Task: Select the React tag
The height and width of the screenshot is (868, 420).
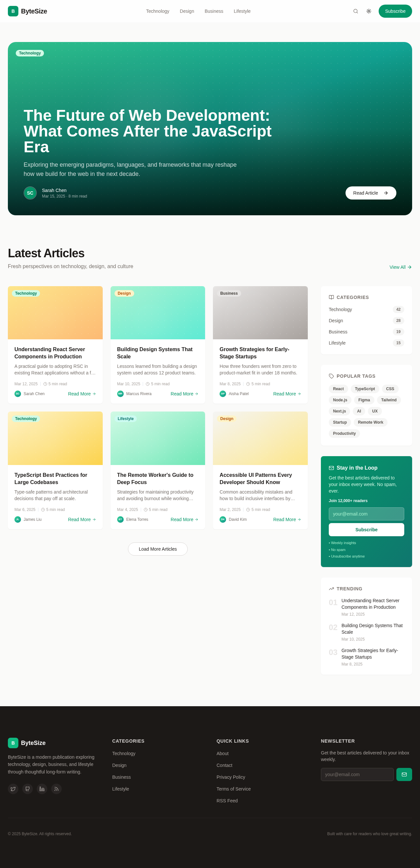Action: [x=338, y=389]
